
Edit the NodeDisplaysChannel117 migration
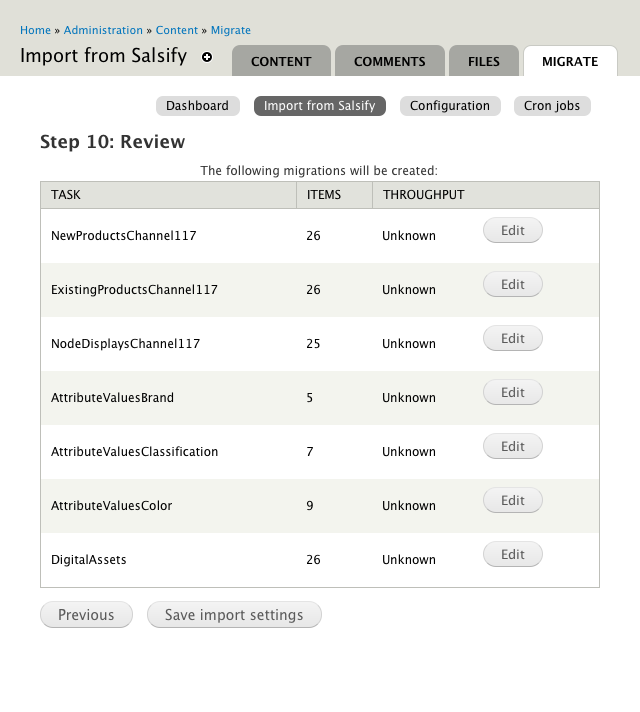pyautogui.click(x=513, y=339)
